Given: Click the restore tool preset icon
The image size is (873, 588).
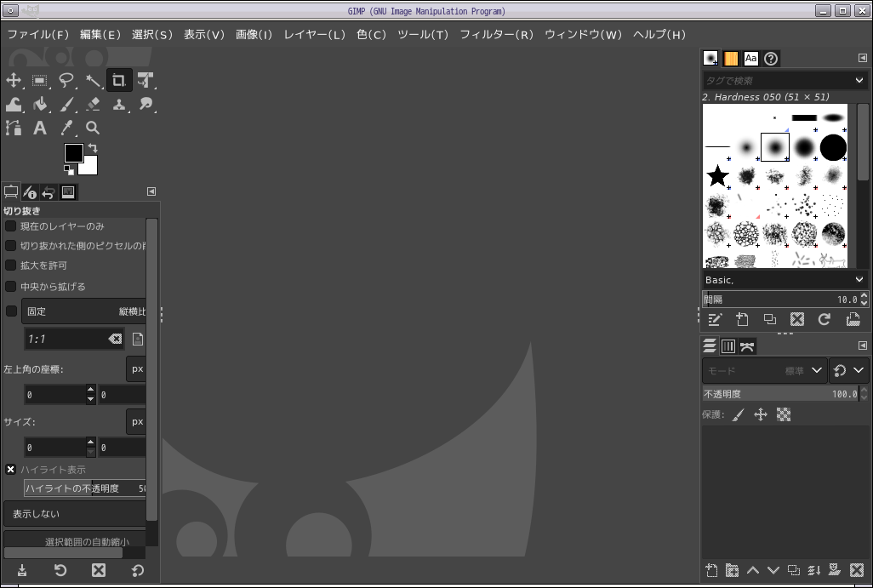Looking at the screenshot, I should [x=60, y=570].
